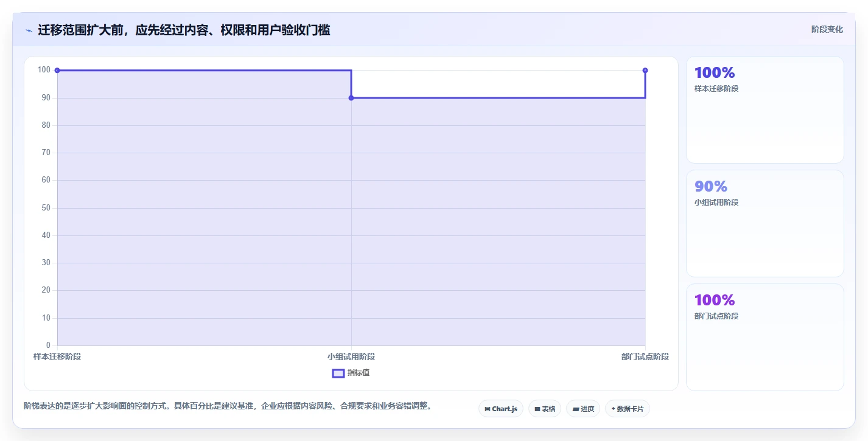The height and width of the screenshot is (441, 868).
Task: Click the 指标值 legend label text
Action: tap(359, 373)
